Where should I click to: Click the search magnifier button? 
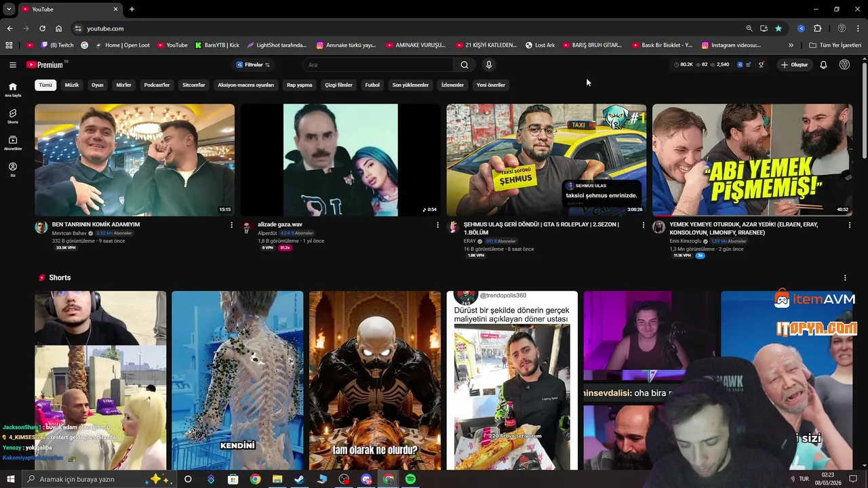tap(465, 64)
